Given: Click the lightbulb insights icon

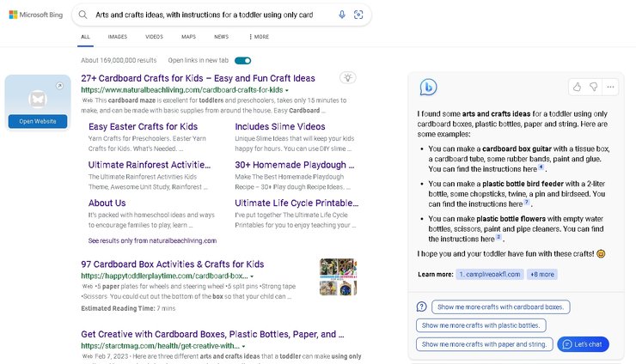Looking at the screenshot, I should point(347,77).
